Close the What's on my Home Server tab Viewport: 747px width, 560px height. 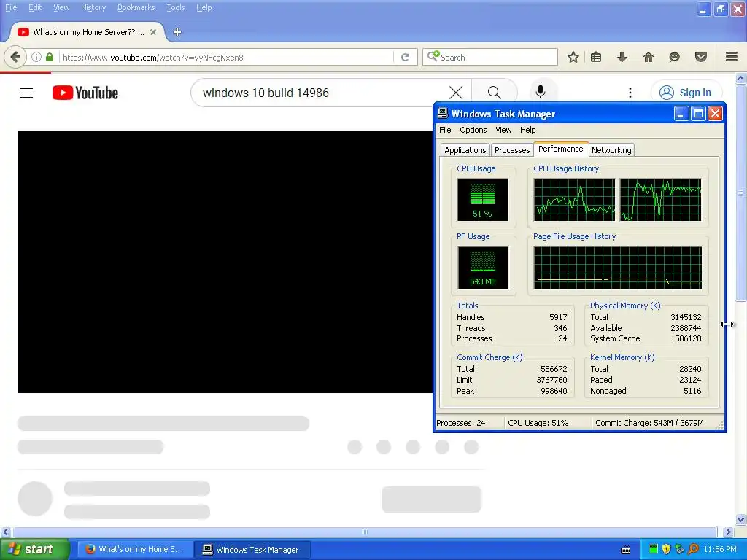pyautogui.click(x=153, y=32)
